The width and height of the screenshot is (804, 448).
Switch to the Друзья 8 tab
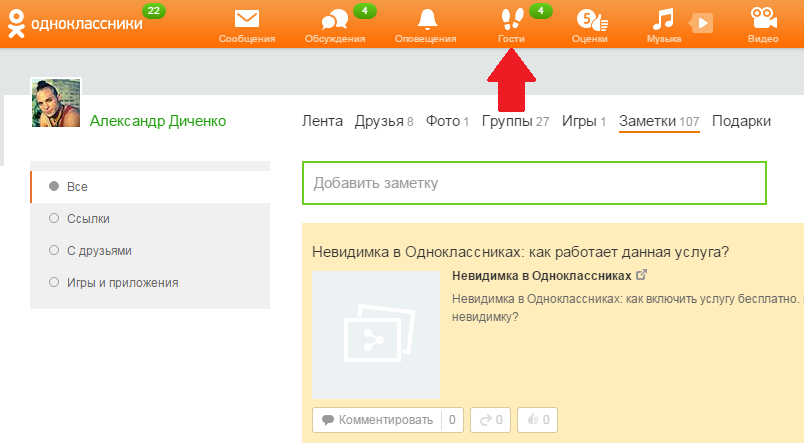click(x=384, y=121)
